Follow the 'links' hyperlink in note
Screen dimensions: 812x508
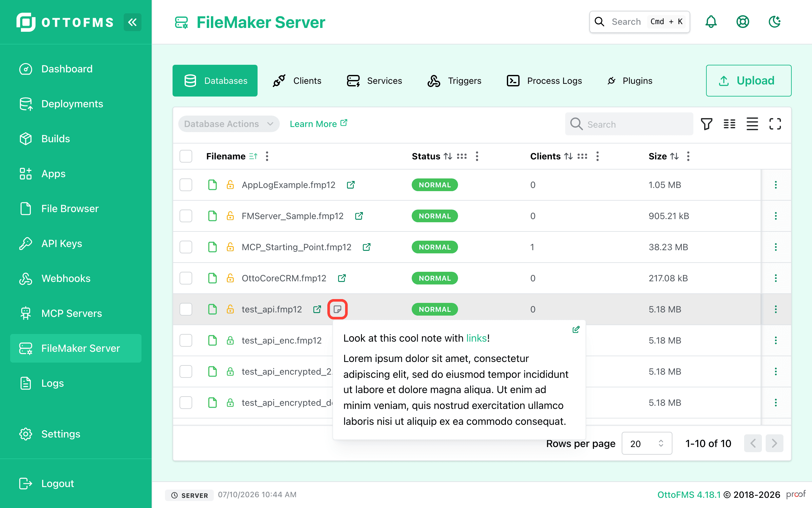(476, 338)
